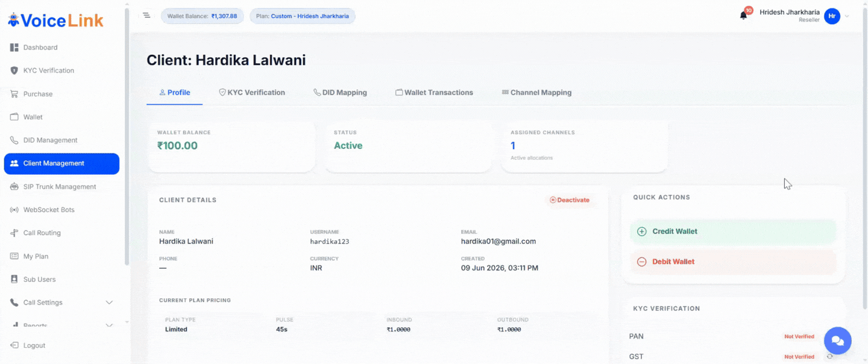Click the refresh icon in the GST row
868x364 pixels.
click(x=830, y=357)
